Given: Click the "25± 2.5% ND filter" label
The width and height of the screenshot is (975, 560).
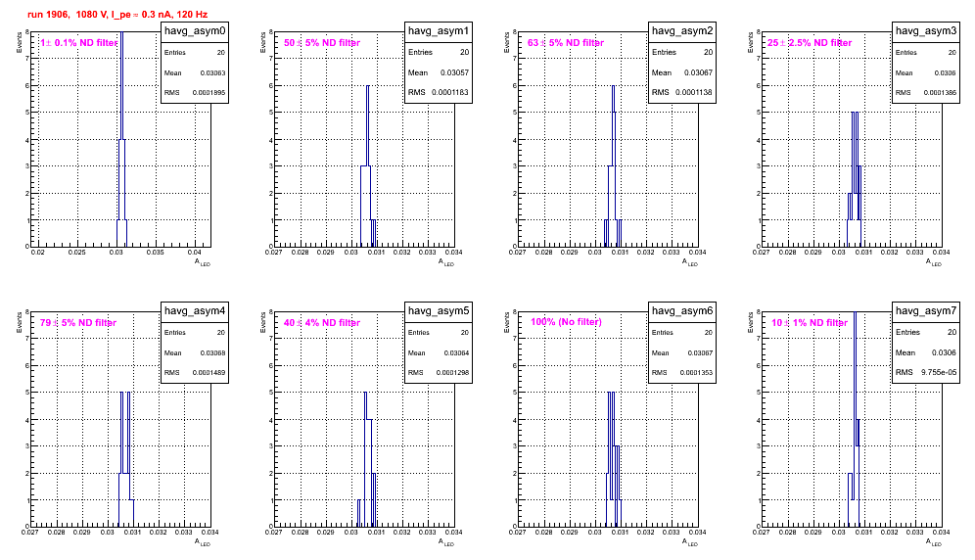Looking at the screenshot, I should pyautogui.click(x=810, y=43).
